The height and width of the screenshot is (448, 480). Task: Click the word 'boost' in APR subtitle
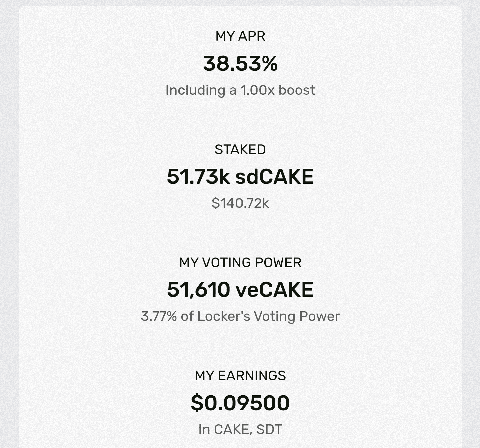pyautogui.click(x=297, y=90)
